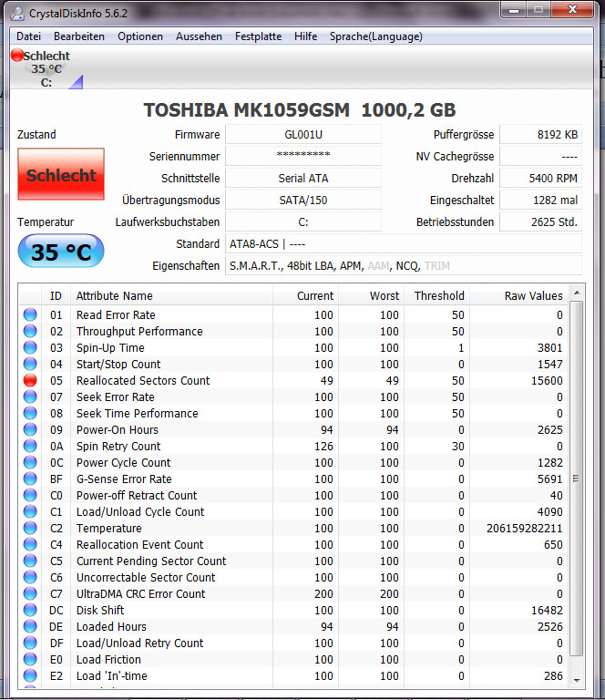Click the CrystalDiskInfo title bar app icon
Image resolution: width=605 pixels, height=700 pixels.
[x=17, y=14]
